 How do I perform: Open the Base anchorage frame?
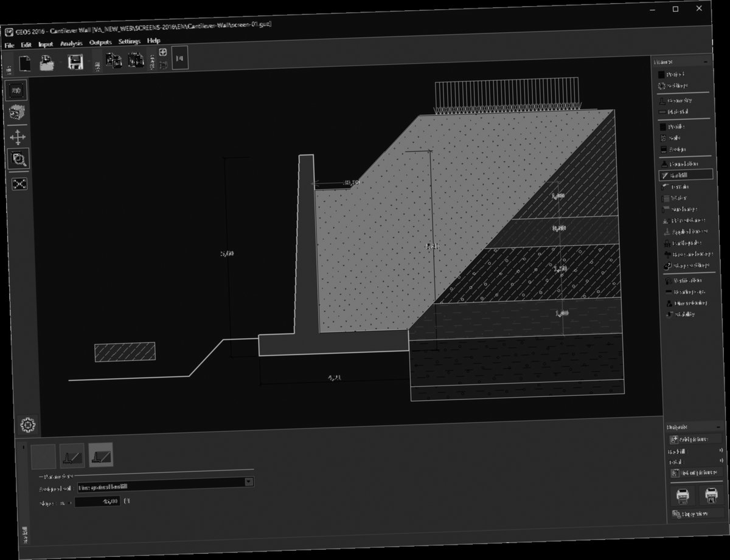pos(689,254)
